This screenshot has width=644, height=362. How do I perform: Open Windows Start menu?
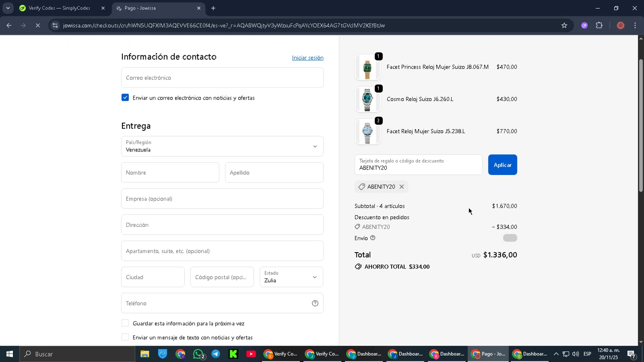tap(9, 354)
